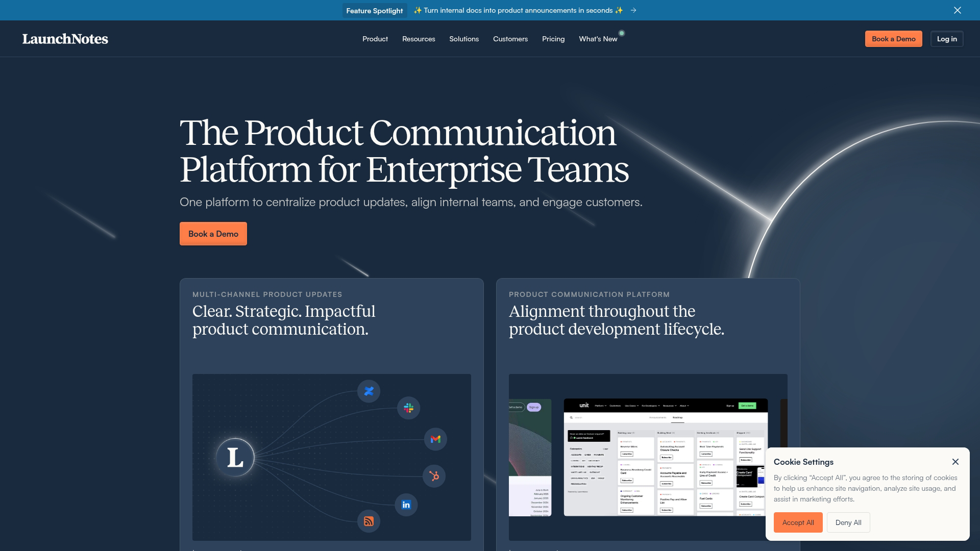Image resolution: width=980 pixels, height=551 pixels.
Task: Open the Solutions menu
Action: (x=464, y=39)
